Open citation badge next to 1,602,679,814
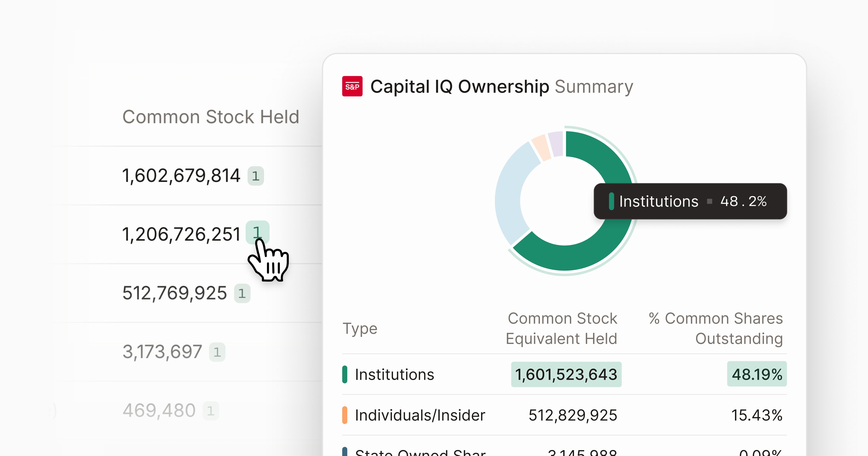The height and width of the screenshot is (456, 868). coord(255,176)
